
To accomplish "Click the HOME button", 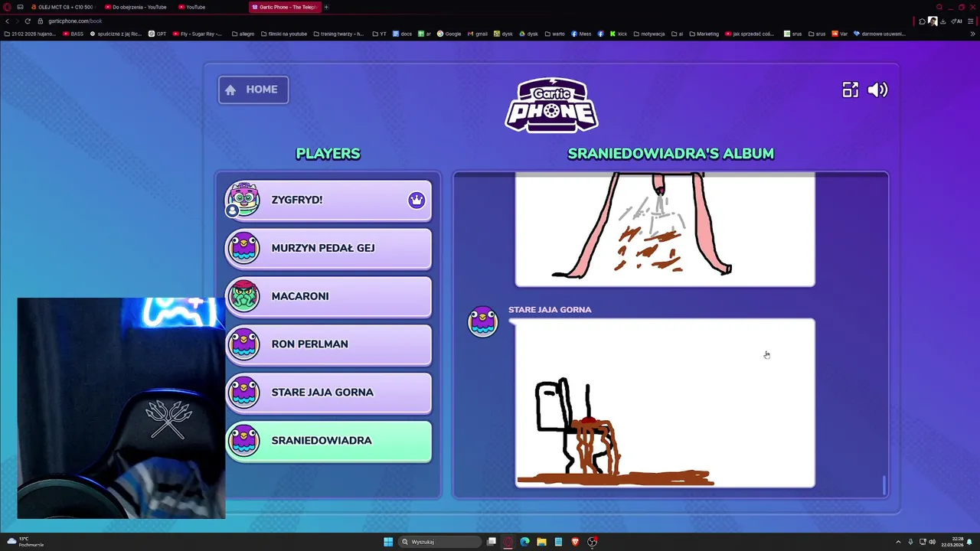I will (x=253, y=90).
